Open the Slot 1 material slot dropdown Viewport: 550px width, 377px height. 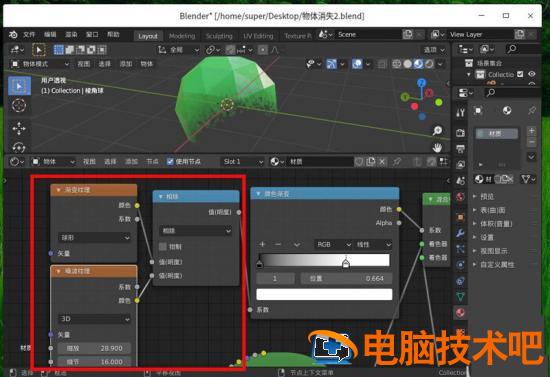coord(242,161)
